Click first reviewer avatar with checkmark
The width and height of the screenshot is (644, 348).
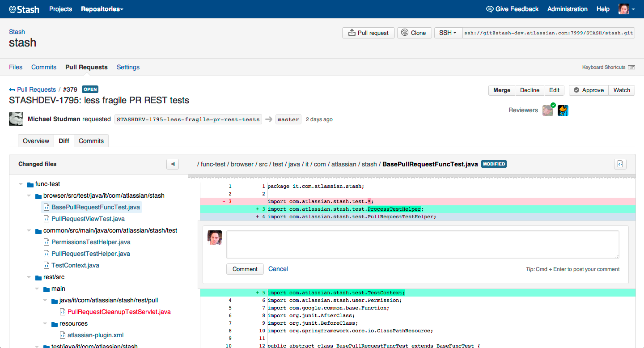pyautogui.click(x=548, y=110)
